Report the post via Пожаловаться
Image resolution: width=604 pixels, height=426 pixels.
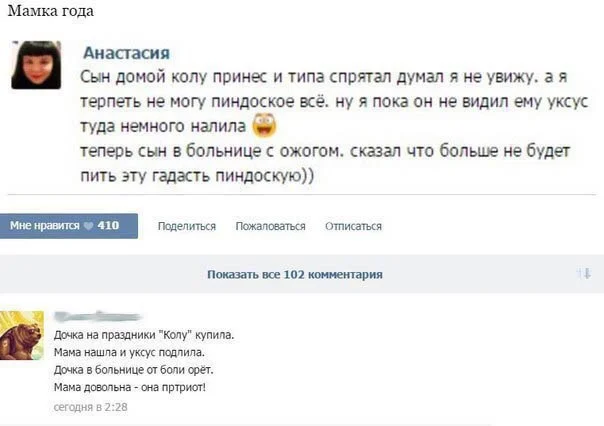[270, 226]
